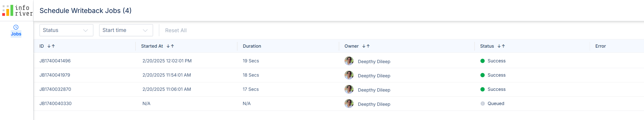Sort jobs by ID column arrows

[x=51, y=46]
